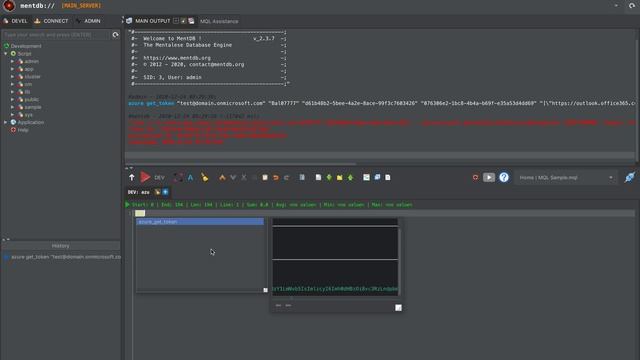Image resolution: width=640 pixels, height=360 pixels.
Task: Click the yellow broom clear icon
Action: [x=204, y=177]
